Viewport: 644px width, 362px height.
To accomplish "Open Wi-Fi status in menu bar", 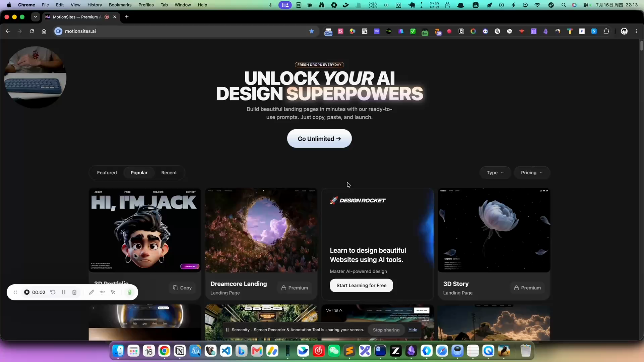I will pos(537,5).
